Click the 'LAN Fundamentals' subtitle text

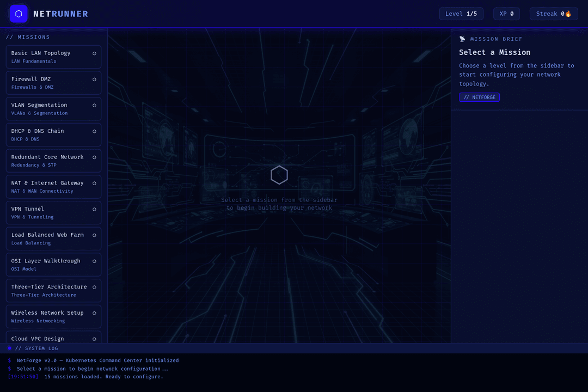tap(34, 61)
